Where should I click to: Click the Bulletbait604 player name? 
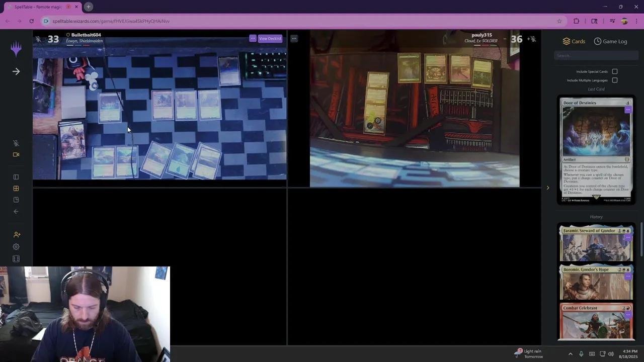(x=86, y=35)
